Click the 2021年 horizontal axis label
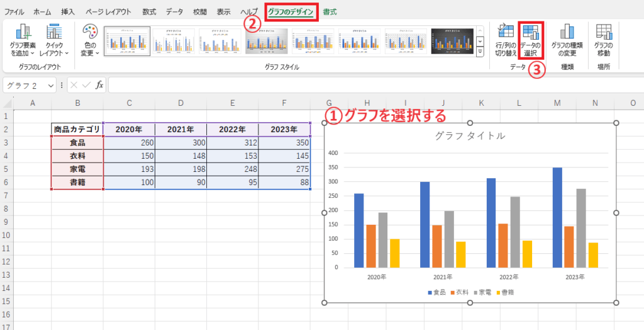 click(x=442, y=277)
